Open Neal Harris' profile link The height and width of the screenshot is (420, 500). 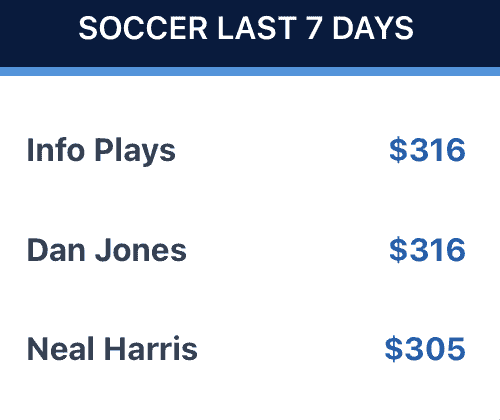[112, 349]
